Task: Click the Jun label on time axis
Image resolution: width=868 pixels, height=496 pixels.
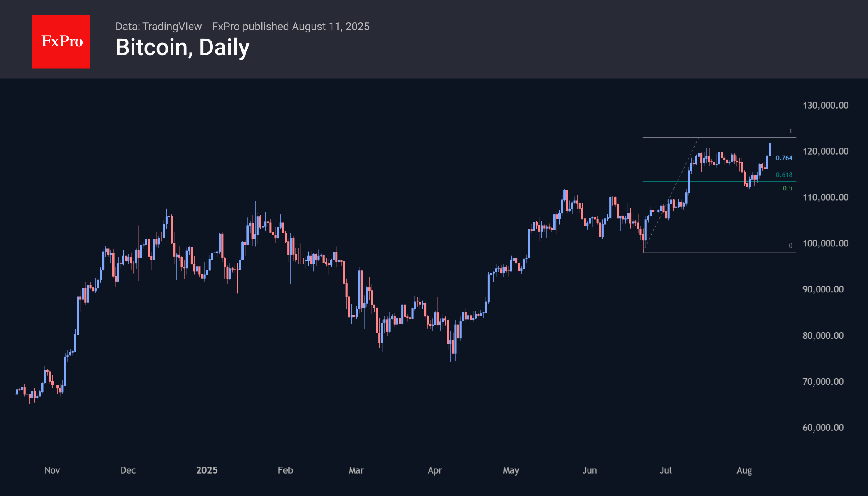Action: point(590,470)
